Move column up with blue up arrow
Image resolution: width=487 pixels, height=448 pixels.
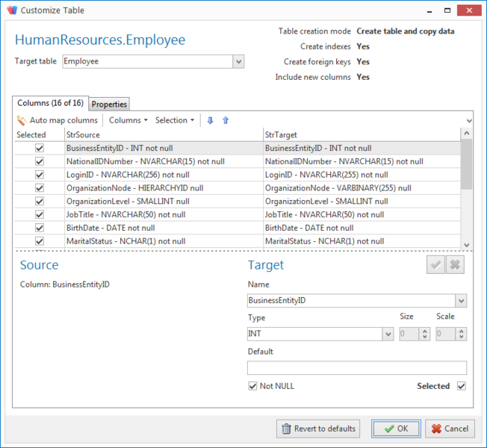(x=226, y=120)
